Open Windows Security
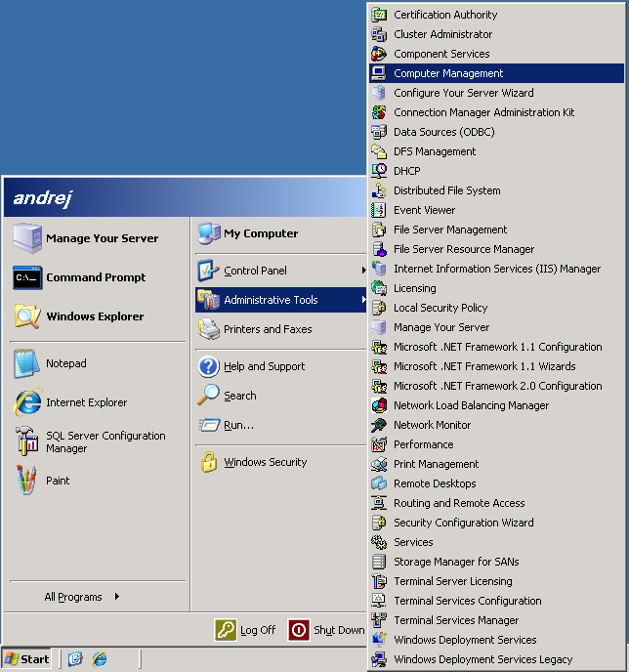 280,462
